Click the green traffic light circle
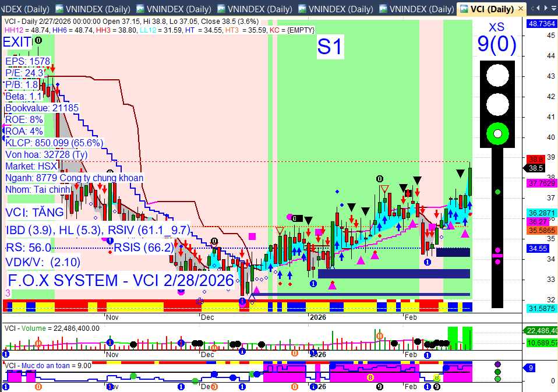The width and height of the screenshot is (558, 392). point(497,134)
